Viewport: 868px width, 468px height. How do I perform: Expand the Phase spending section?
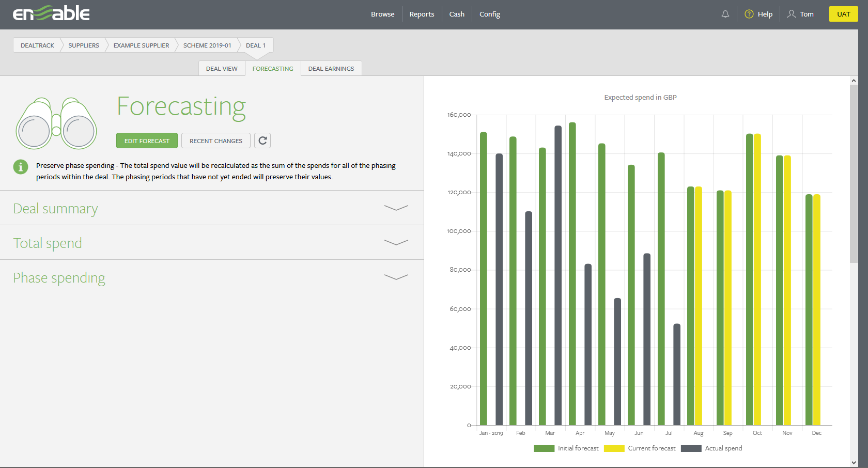coord(396,277)
